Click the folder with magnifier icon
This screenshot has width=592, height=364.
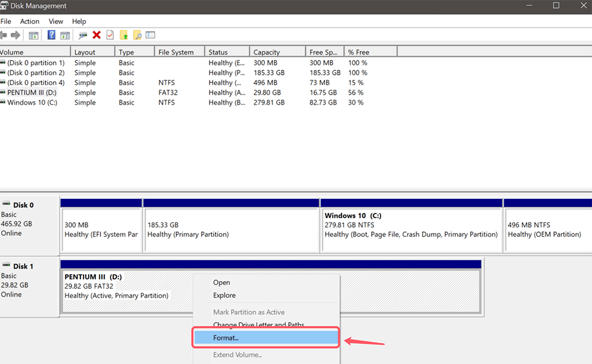coord(137,36)
